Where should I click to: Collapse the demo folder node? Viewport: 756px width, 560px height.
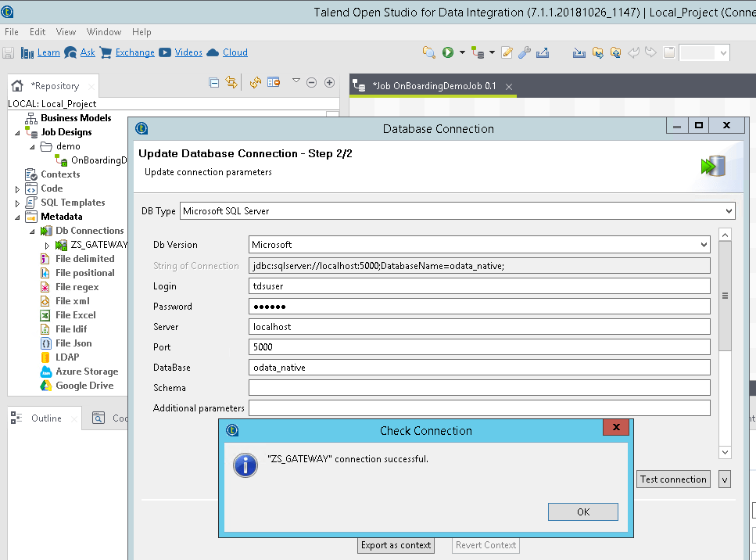pyautogui.click(x=32, y=146)
